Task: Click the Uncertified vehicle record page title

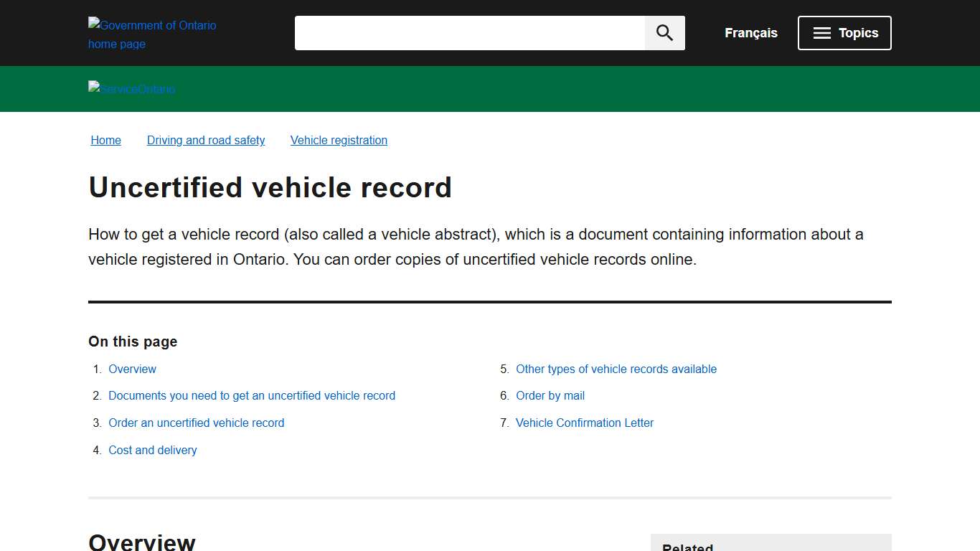Action: click(270, 187)
